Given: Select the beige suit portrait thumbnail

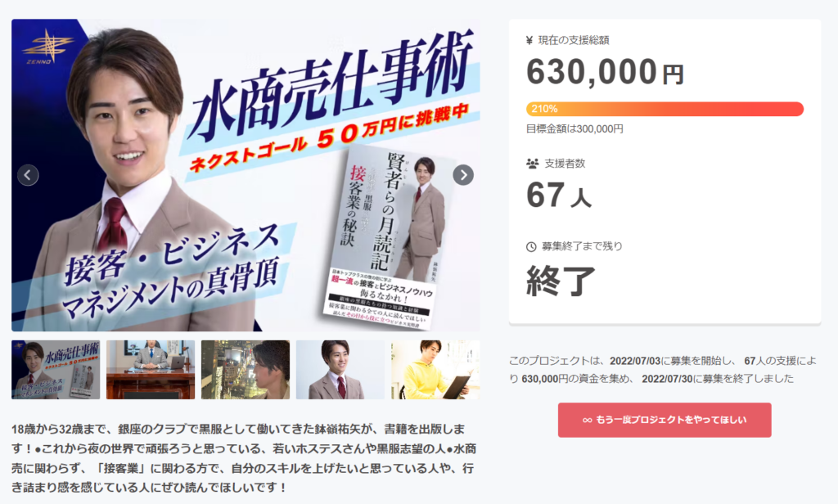Looking at the screenshot, I should (340, 370).
